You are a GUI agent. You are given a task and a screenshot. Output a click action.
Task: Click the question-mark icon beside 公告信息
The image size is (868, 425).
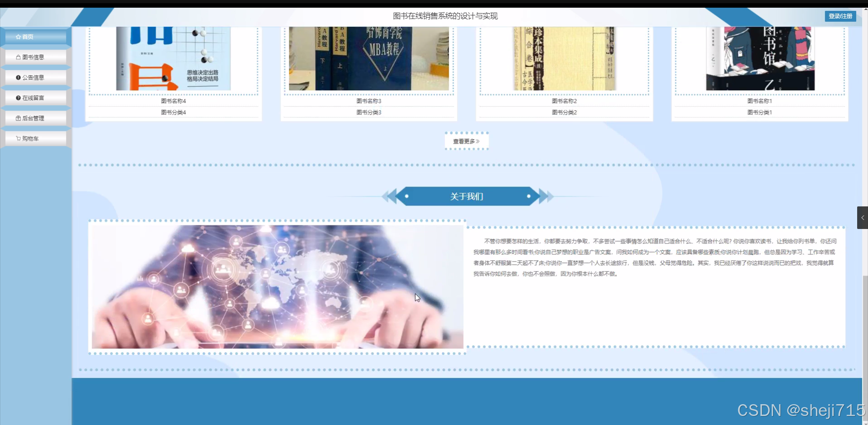click(x=19, y=77)
